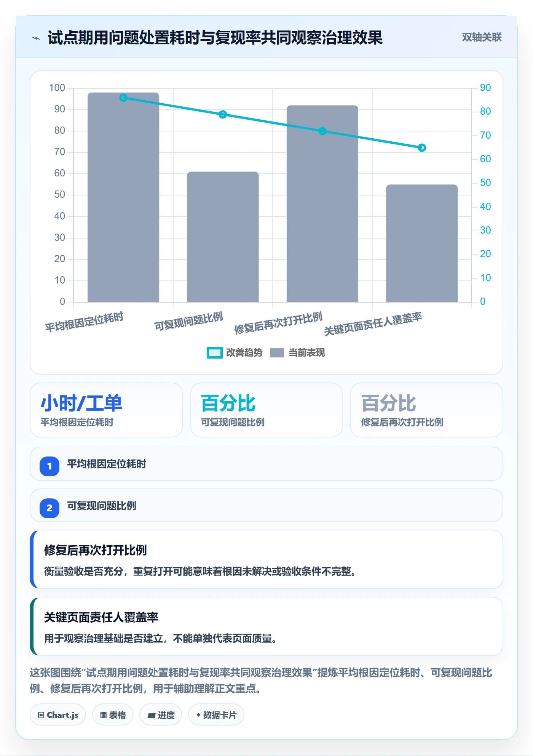Click the 小时/工单 data card
The height and width of the screenshot is (756, 533).
(x=106, y=410)
